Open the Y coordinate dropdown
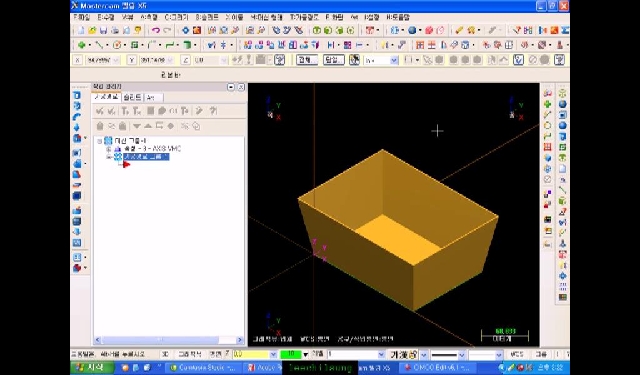 (169, 60)
